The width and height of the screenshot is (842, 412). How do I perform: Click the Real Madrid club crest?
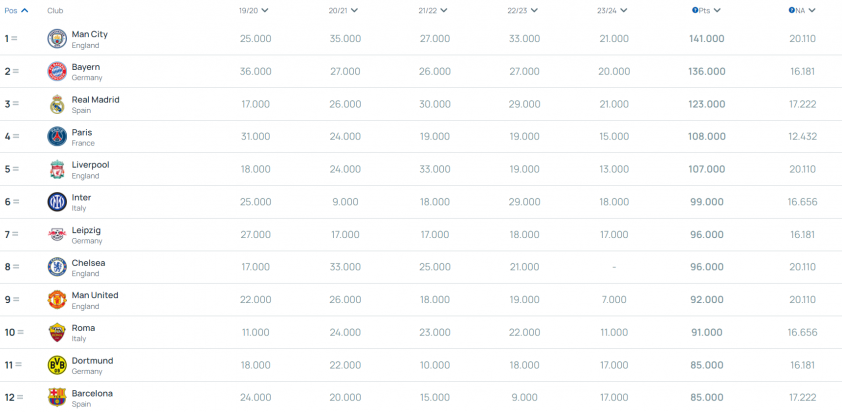click(57, 104)
